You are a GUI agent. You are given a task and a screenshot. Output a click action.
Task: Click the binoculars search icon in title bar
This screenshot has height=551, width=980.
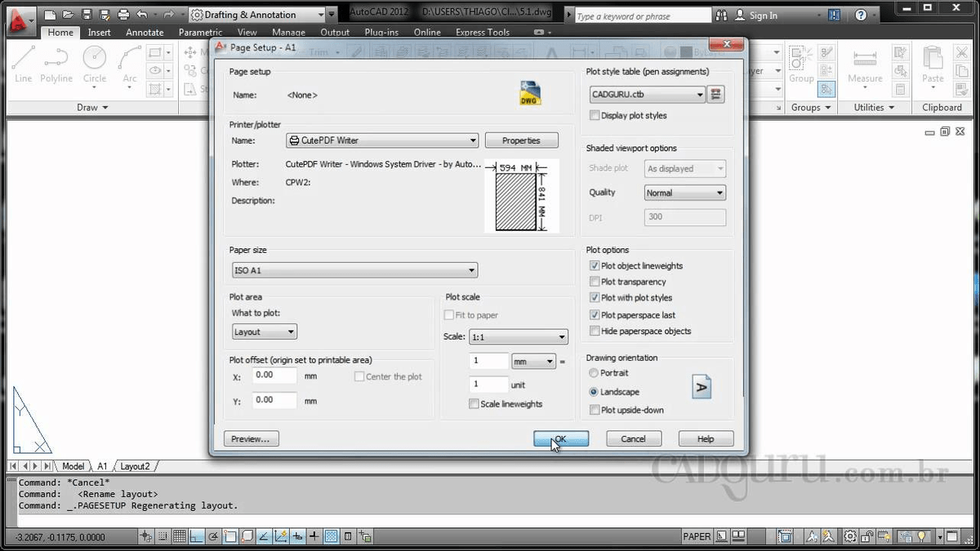(x=721, y=15)
